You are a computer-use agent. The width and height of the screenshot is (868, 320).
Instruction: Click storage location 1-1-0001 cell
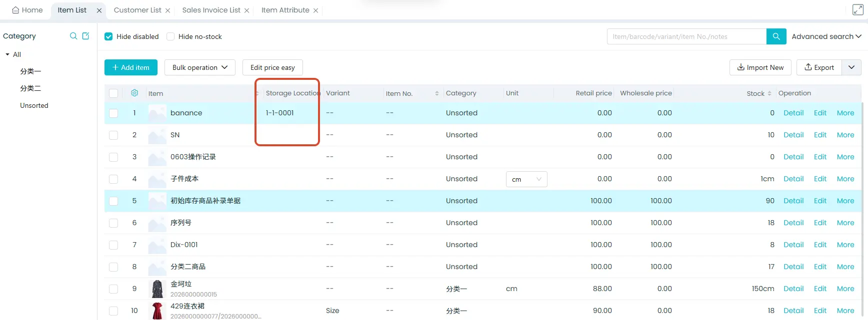coord(280,113)
